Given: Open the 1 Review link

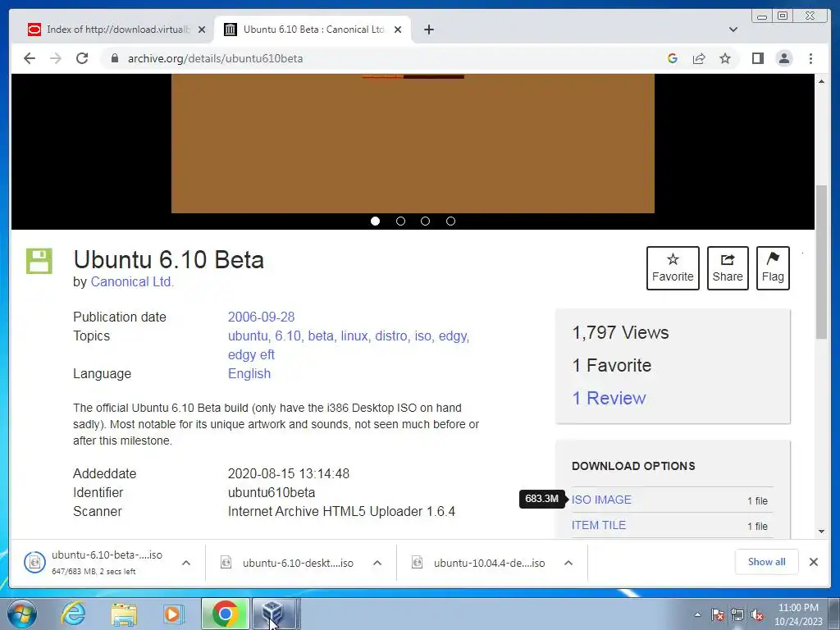Looking at the screenshot, I should pyautogui.click(x=609, y=398).
